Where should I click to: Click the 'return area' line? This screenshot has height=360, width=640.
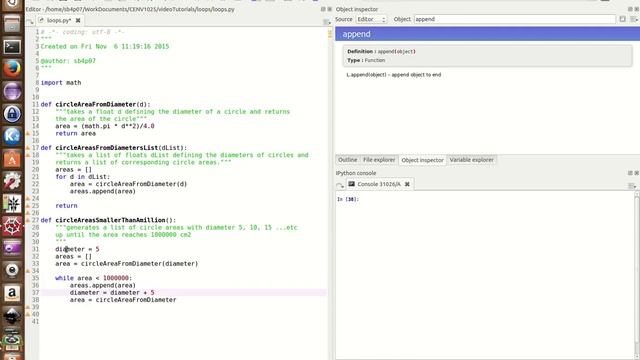[x=76, y=133]
